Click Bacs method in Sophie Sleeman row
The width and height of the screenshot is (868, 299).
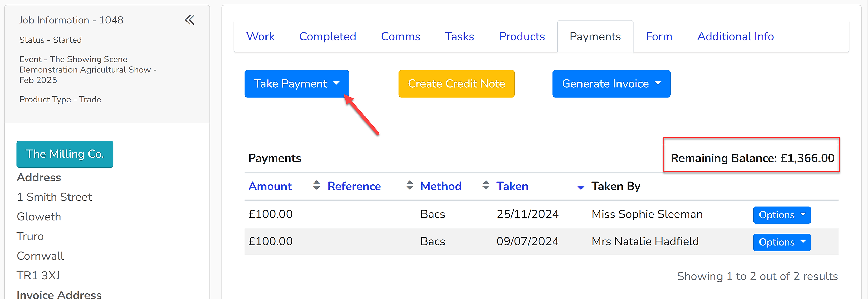pos(433,214)
